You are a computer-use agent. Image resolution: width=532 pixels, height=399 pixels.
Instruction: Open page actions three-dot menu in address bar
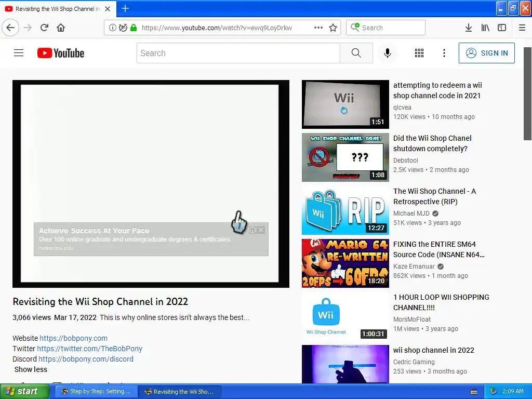[318, 28]
